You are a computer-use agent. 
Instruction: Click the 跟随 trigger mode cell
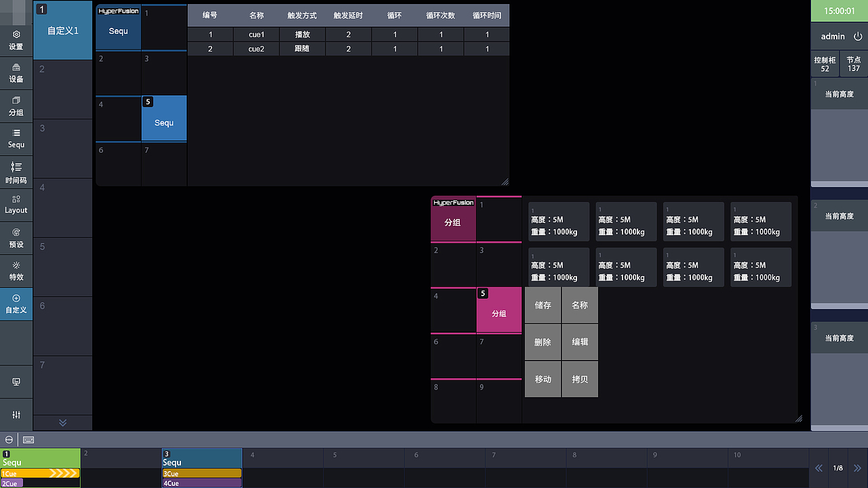click(x=302, y=49)
